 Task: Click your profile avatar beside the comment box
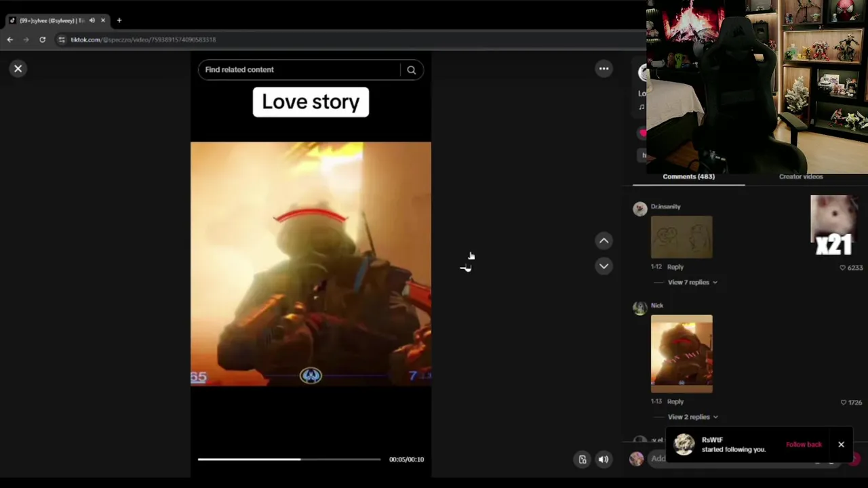[x=636, y=459]
